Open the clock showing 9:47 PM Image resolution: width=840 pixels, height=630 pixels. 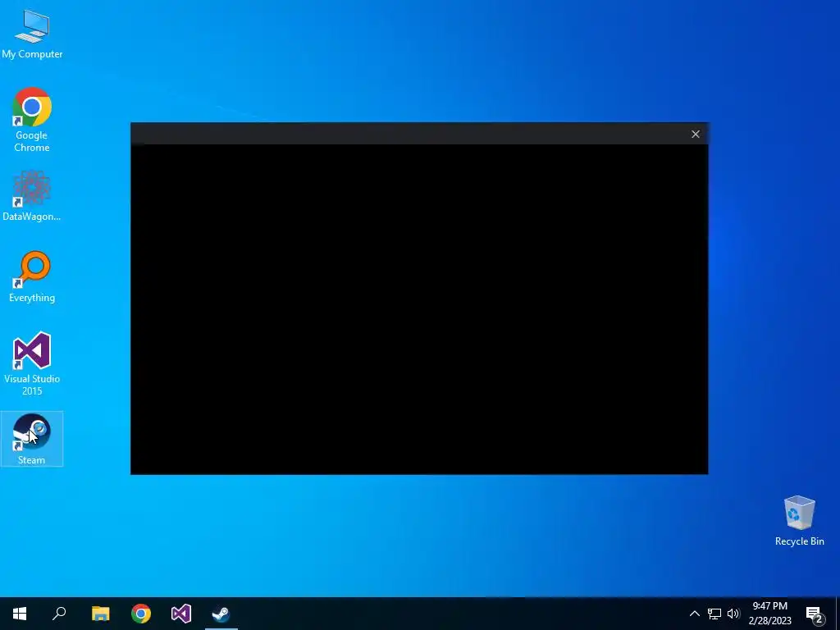(769, 614)
